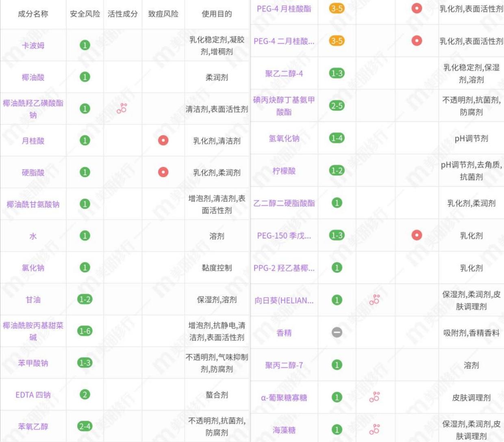Open the PPG-2 羟乙基椰 ingredient link
504x442 pixels.
(284, 268)
